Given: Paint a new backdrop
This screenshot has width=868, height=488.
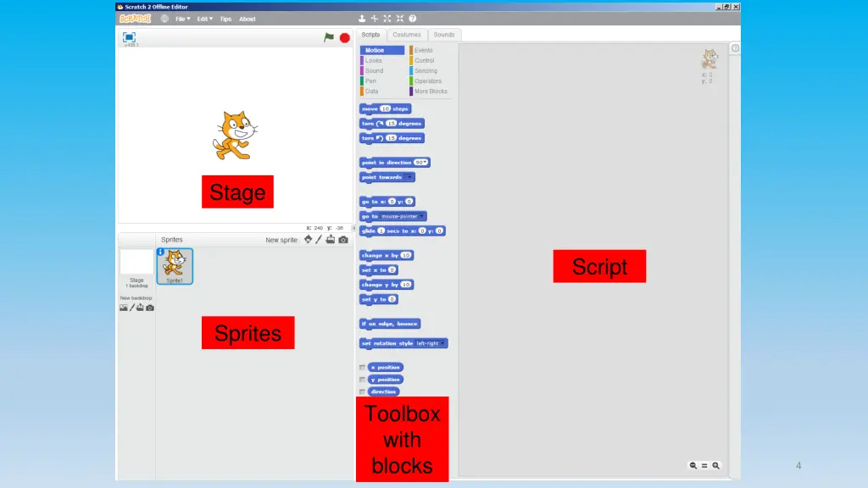Looking at the screenshot, I should (131, 308).
